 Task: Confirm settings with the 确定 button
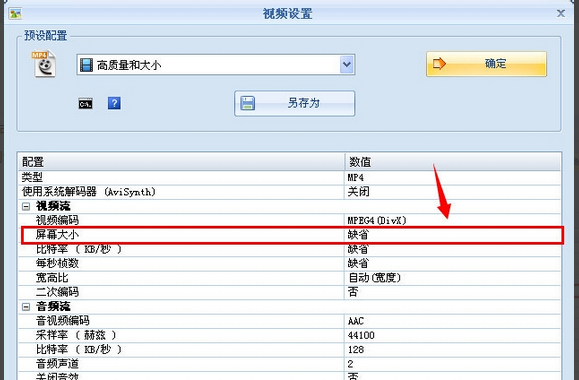486,64
